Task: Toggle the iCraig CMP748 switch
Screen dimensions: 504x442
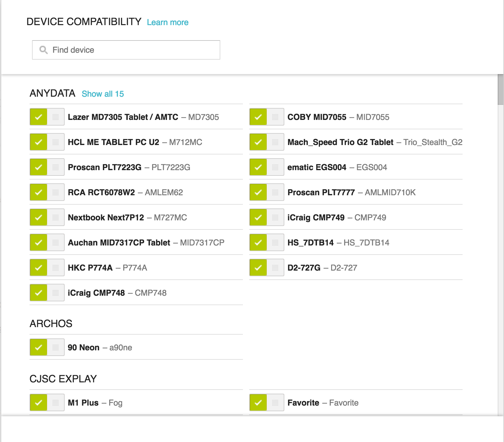Action: (x=47, y=293)
